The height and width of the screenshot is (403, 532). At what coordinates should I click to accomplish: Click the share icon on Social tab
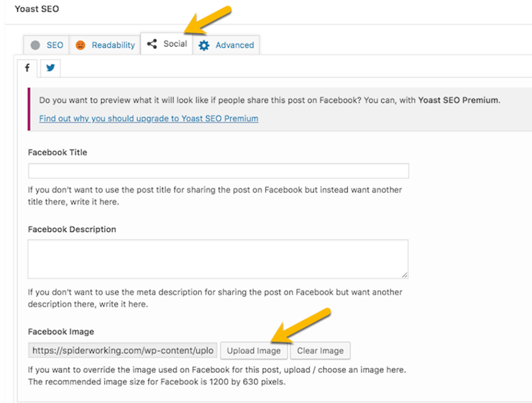tap(152, 44)
